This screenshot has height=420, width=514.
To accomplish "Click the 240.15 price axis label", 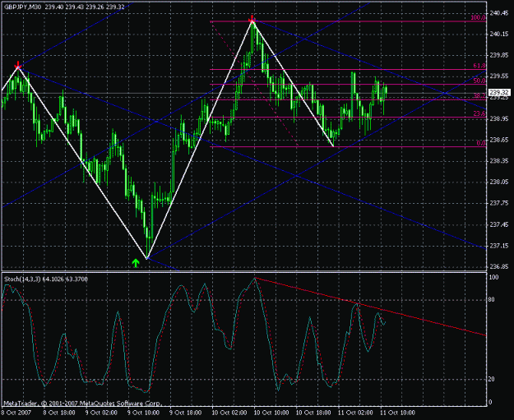I will pyautogui.click(x=499, y=34).
